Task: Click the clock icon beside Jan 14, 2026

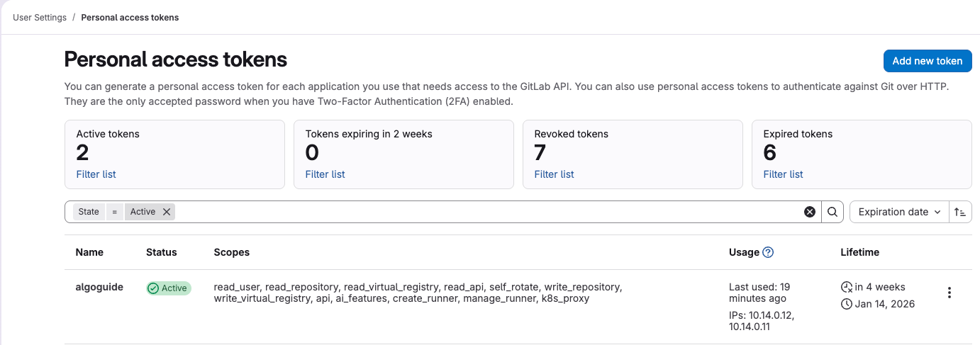Action: tap(846, 304)
